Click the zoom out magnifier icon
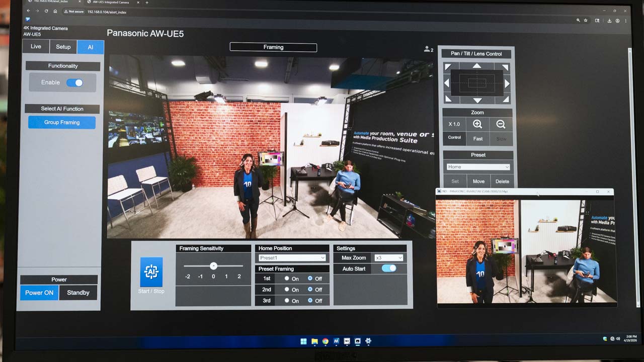The image size is (644, 362). [501, 124]
